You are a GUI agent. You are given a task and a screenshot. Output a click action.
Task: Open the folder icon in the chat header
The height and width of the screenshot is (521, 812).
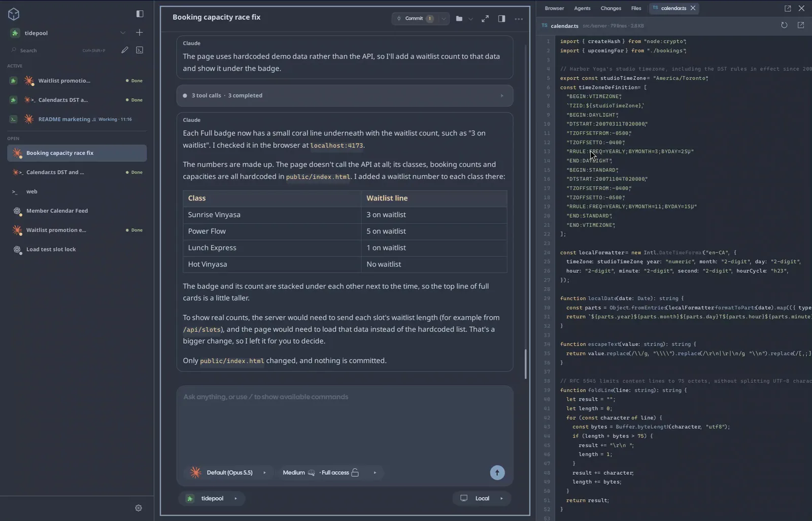459,19
